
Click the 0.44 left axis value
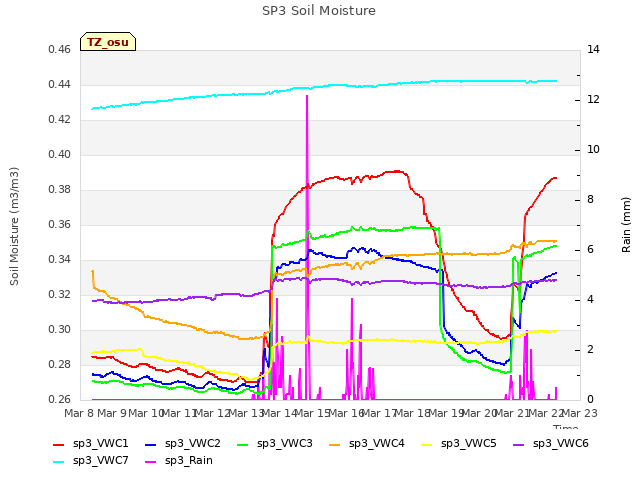(60, 84)
